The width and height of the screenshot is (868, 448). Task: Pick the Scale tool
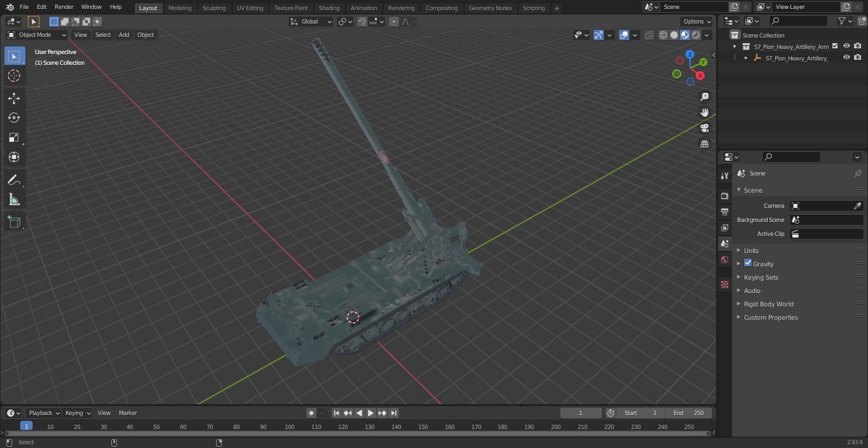14,137
